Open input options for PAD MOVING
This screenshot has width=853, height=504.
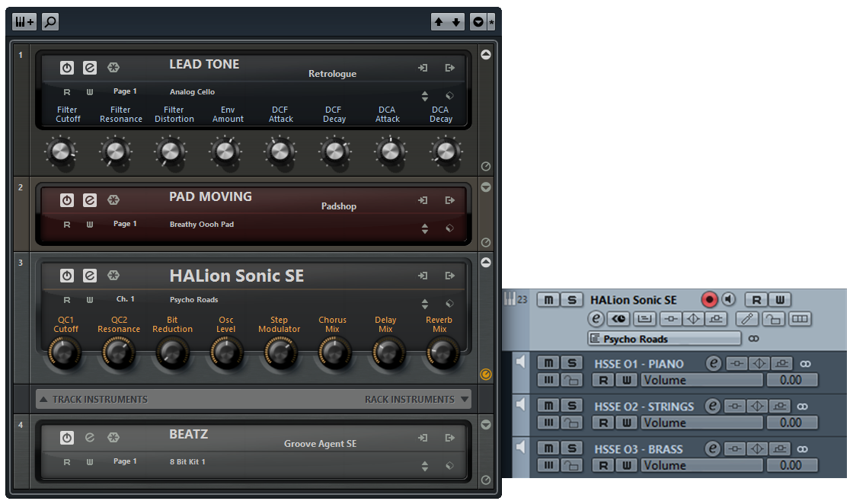point(423,200)
